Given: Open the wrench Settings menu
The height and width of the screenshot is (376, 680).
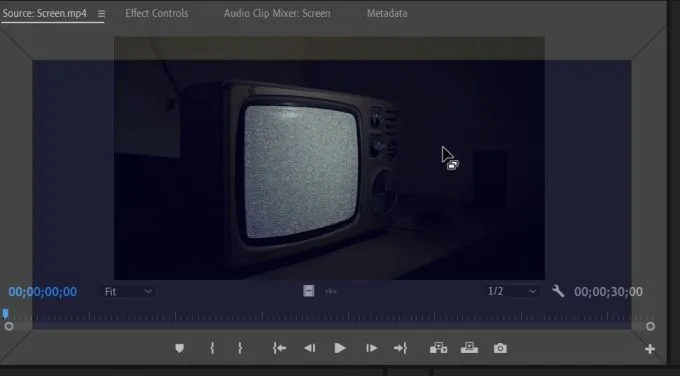Looking at the screenshot, I should 558,291.
